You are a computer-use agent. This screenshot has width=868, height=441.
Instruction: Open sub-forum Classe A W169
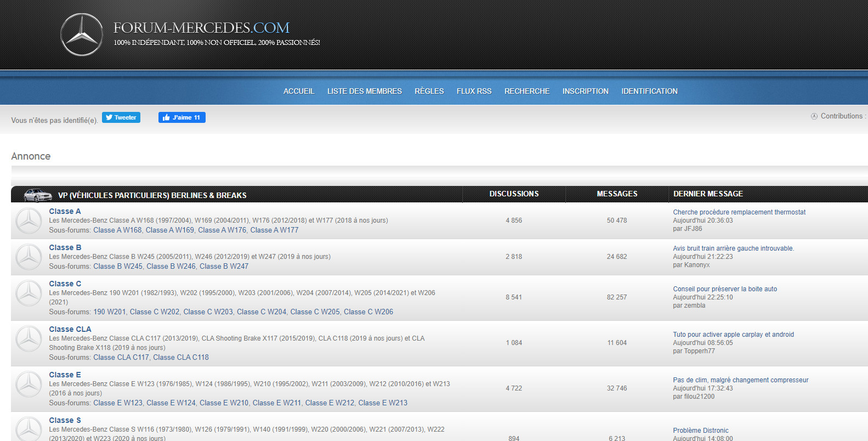click(170, 230)
